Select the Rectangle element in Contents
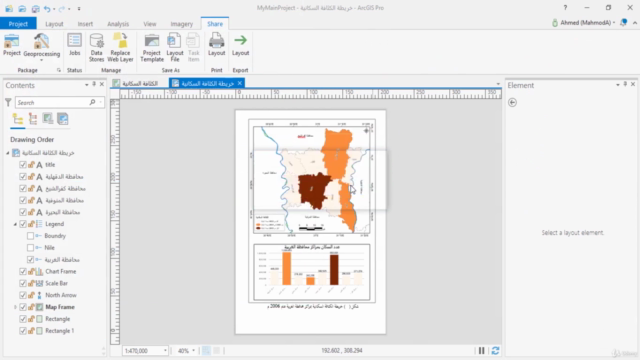Viewport: 640px width, 360px height. coord(58,319)
